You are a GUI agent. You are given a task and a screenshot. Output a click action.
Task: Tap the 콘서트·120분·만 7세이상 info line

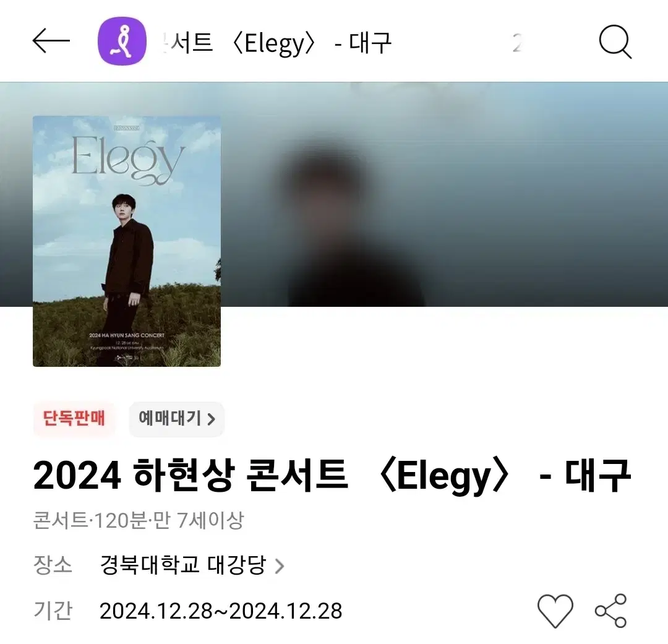click(x=139, y=520)
